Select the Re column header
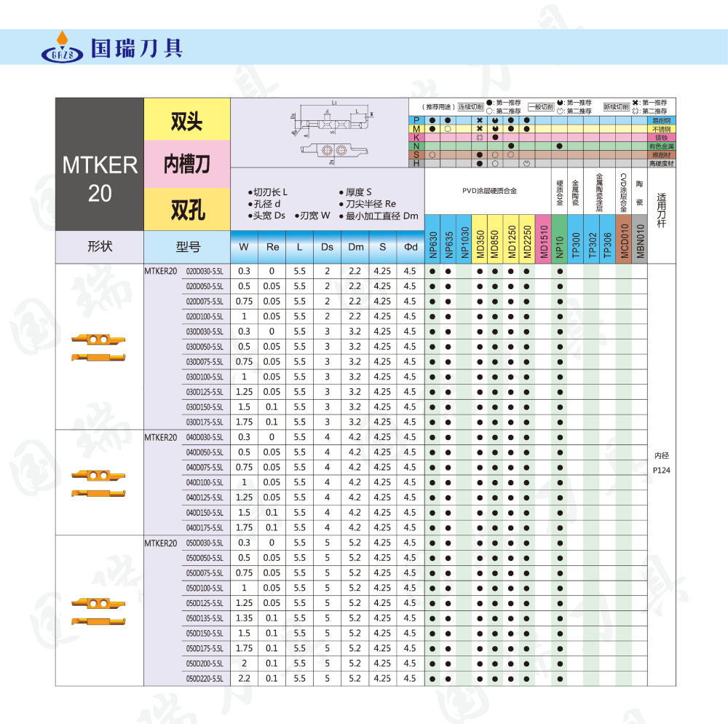The image size is (728, 724). (x=272, y=247)
